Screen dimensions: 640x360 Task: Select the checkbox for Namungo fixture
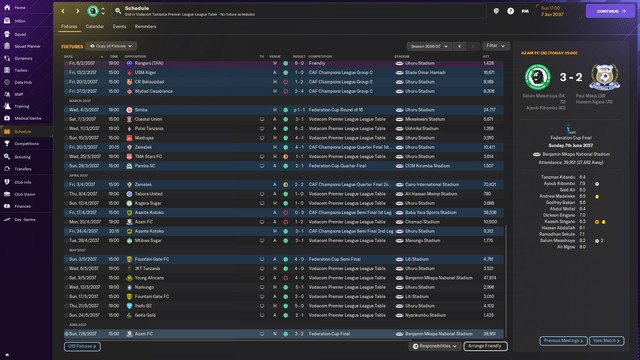(x=67, y=287)
